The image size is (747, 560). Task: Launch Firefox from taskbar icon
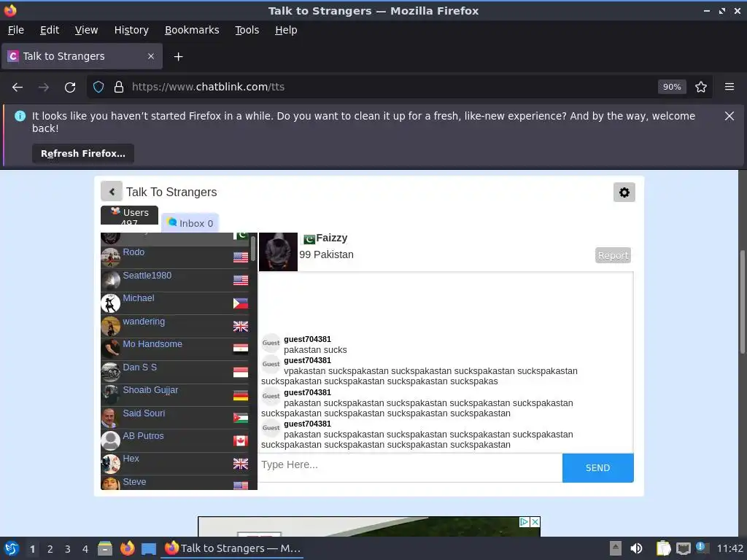click(x=127, y=548)
